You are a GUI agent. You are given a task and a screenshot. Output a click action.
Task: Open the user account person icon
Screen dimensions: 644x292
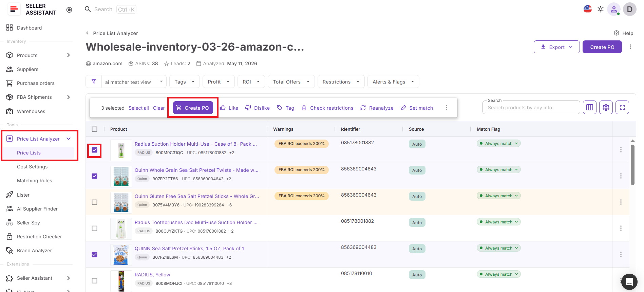[x=614, y=9]
